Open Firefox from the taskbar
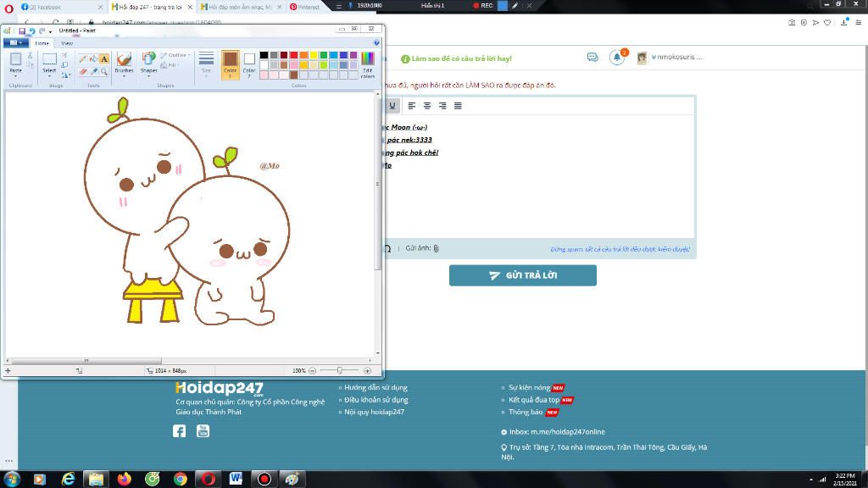Image resolution: width=868 pixels, height=488 pixels. (124, 480)
